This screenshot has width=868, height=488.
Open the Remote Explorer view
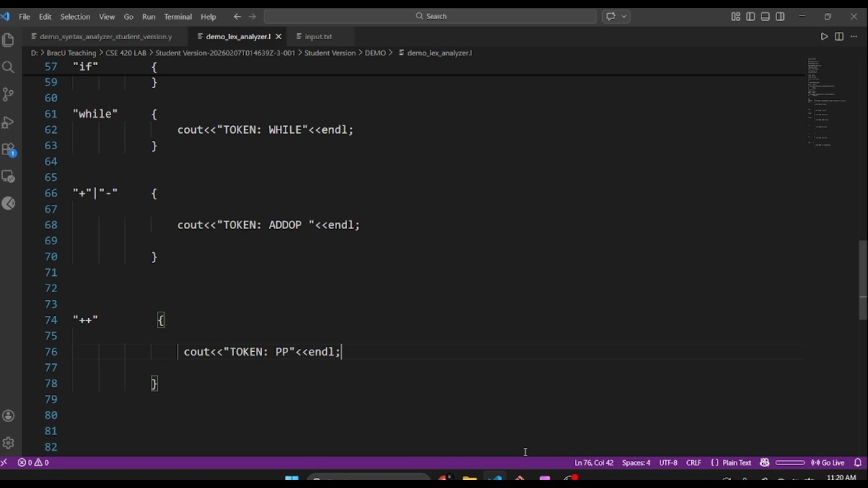tap(9, 177)
